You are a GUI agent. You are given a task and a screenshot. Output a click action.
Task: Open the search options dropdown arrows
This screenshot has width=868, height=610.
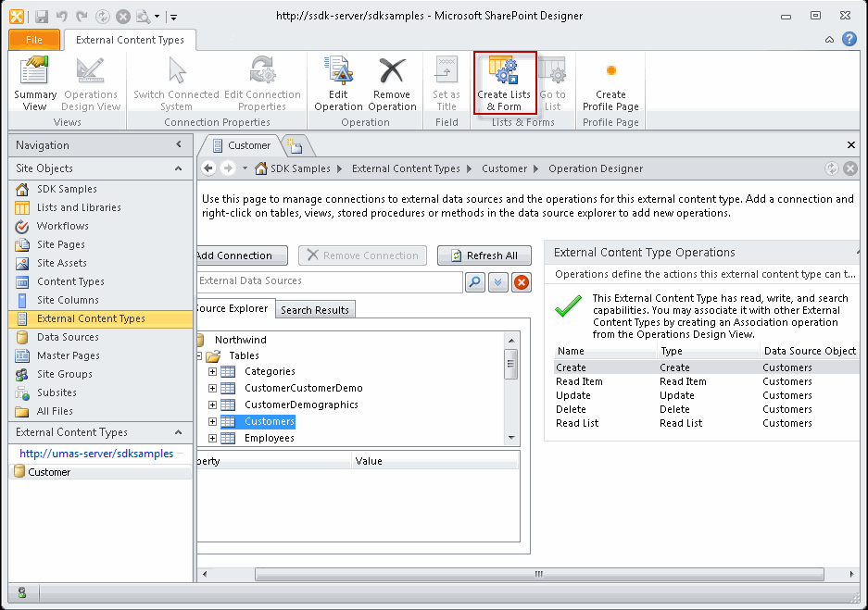click(498, 282)
